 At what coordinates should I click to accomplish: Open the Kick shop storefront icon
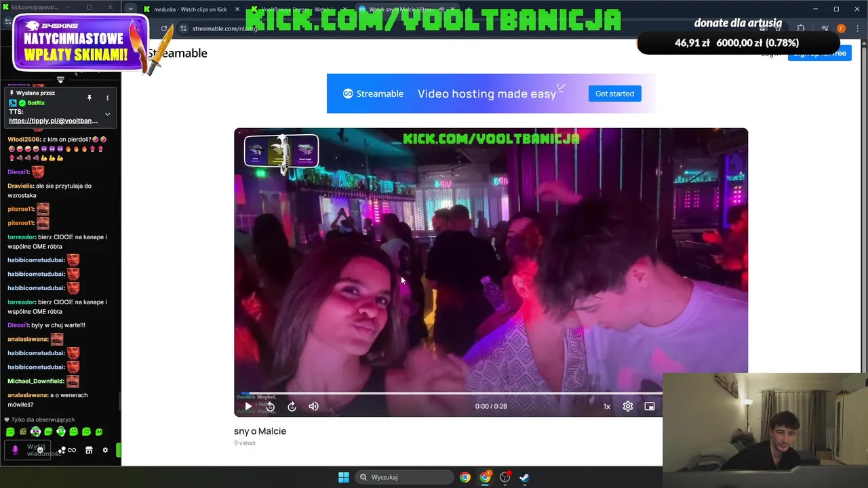click(89, 450)
